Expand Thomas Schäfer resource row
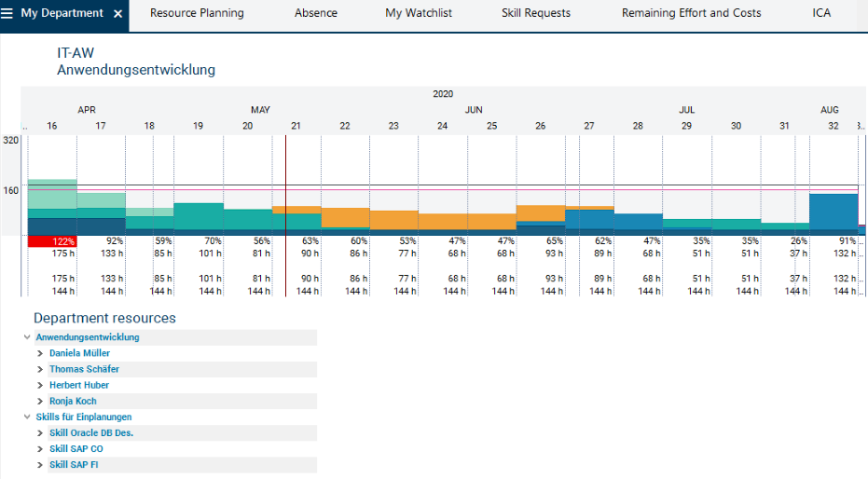 (x=40, y=370)
